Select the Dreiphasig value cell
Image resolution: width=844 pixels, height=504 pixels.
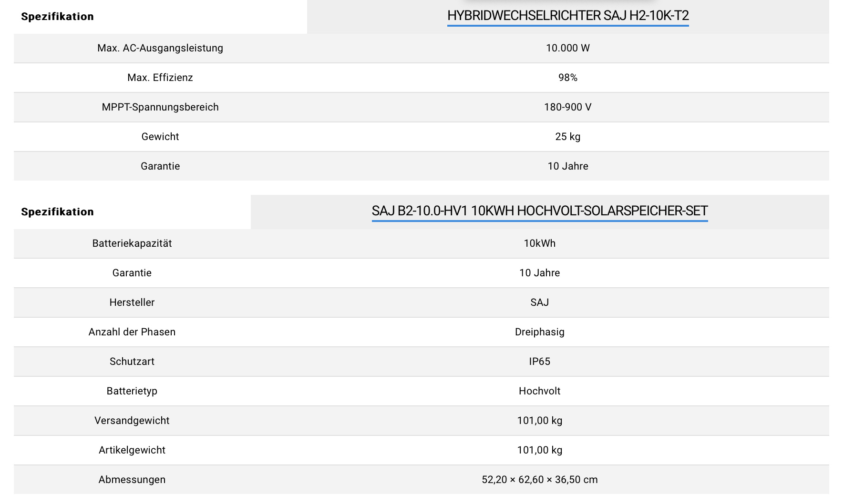539,332
